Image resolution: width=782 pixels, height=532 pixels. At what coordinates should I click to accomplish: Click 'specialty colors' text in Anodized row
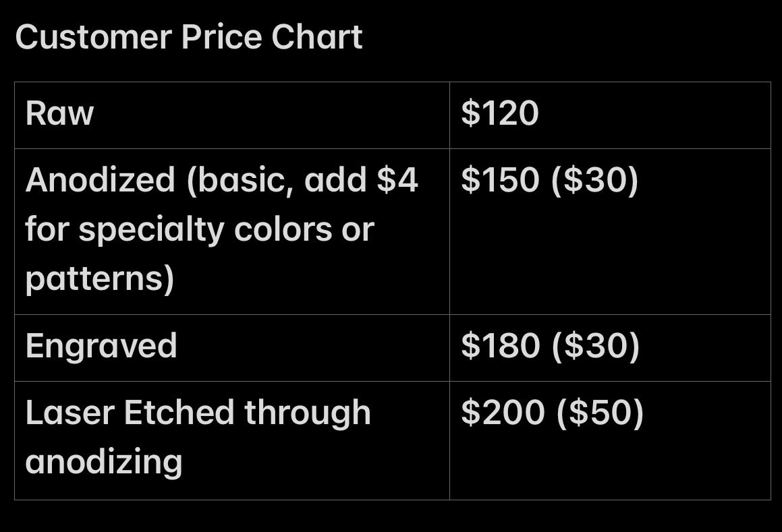coord(206,231)
